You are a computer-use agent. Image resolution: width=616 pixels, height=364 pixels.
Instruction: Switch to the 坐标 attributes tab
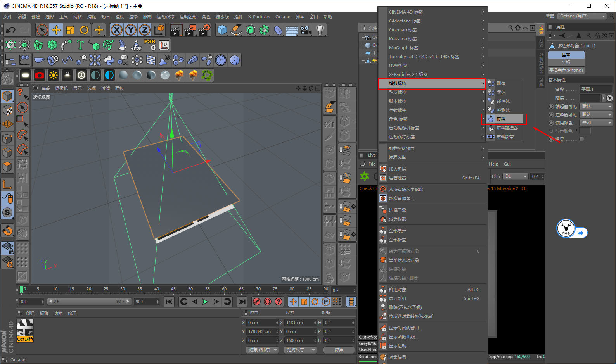pyautogui.click(x=566, y=62)
